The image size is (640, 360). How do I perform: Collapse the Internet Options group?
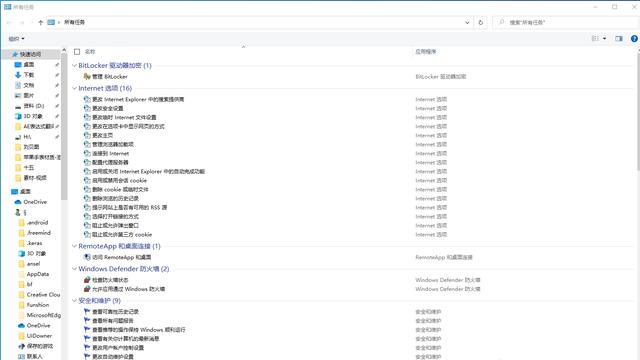point(74,88)
